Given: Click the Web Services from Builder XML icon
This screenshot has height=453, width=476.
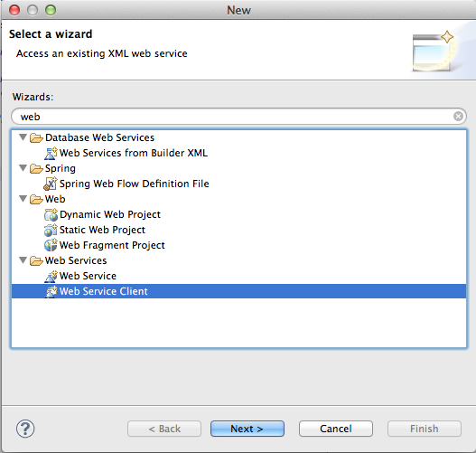Looking at the screenshot, I should [x=51, y=153].
